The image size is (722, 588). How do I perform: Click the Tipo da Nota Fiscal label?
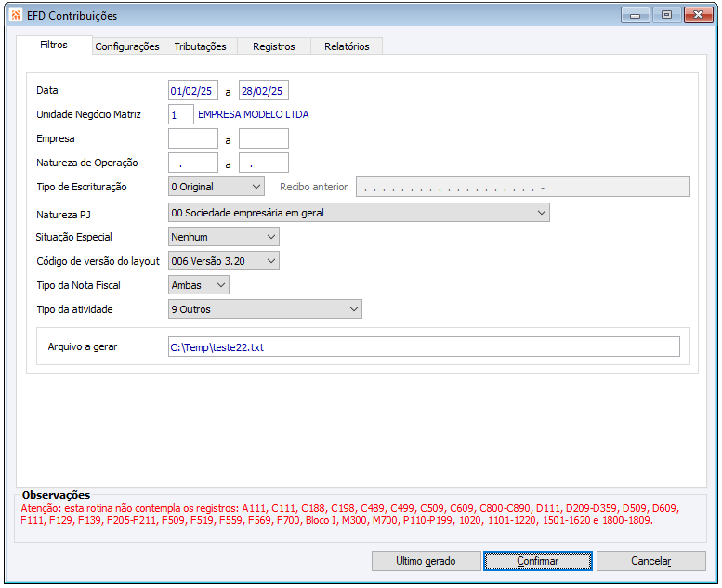click(78, 285)
